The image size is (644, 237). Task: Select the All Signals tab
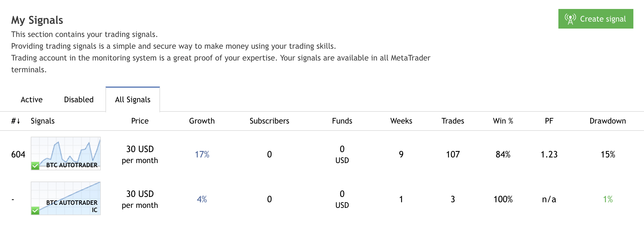[x=133, y=99]
